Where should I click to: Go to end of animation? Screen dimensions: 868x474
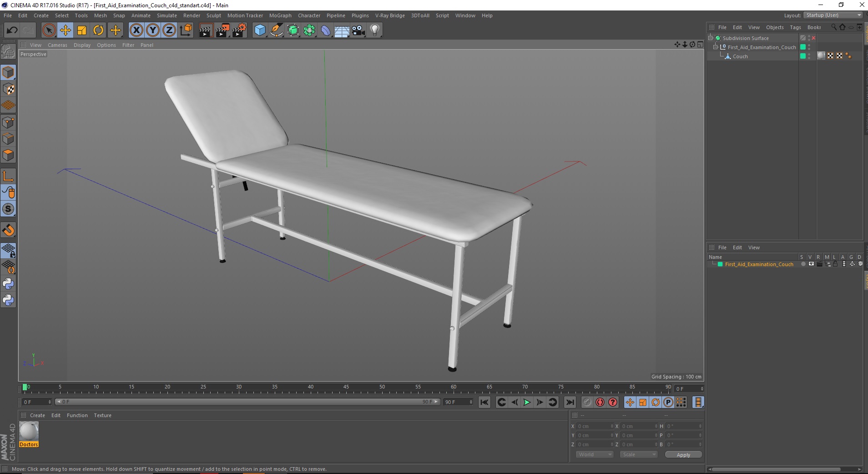[x=570, y=402]
